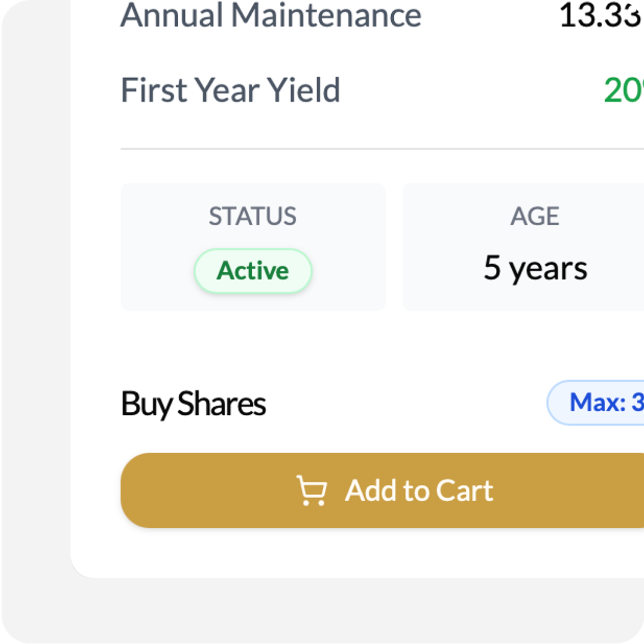Click the AGE heading text
This screenshot has width=644, height=644.
click(x=535, y=216)
